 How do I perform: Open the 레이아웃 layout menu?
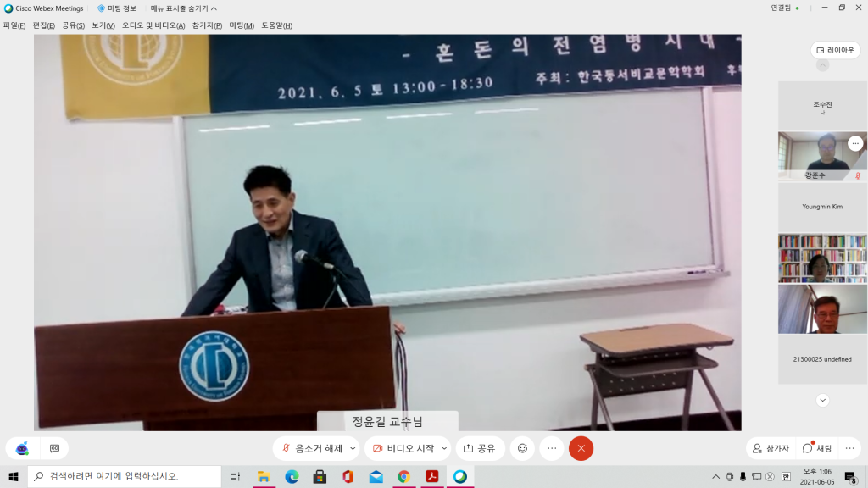click(x=835, y=50)
